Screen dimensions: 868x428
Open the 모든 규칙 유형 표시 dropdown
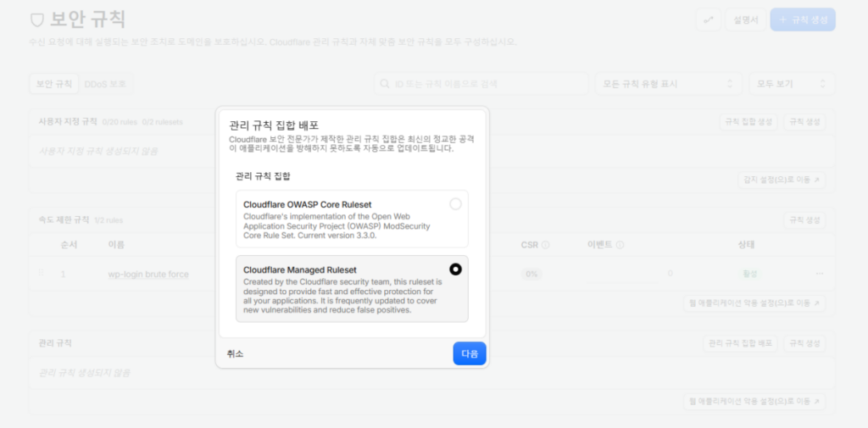(668, 84)
